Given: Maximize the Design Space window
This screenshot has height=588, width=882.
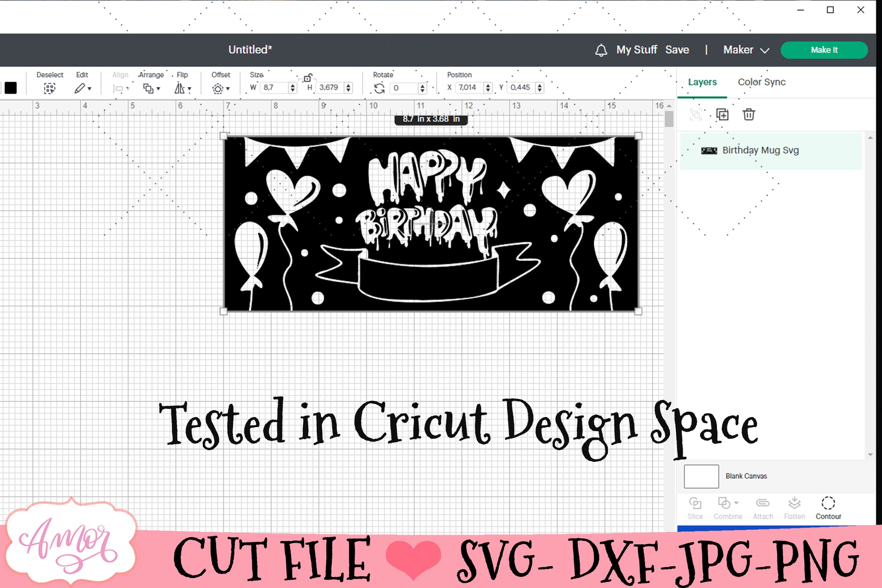Looking at the screenshot, I should pyautogui.click(x=830, y=10).
